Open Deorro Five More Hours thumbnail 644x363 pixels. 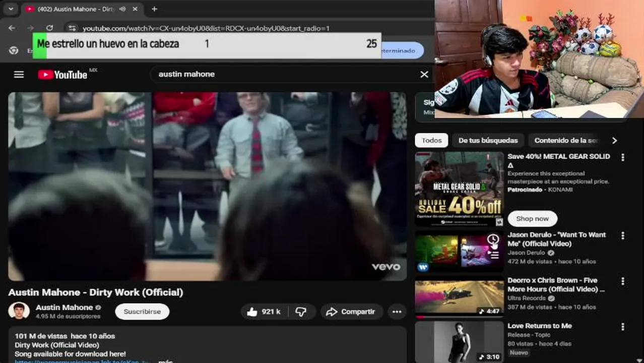(459, 298)
